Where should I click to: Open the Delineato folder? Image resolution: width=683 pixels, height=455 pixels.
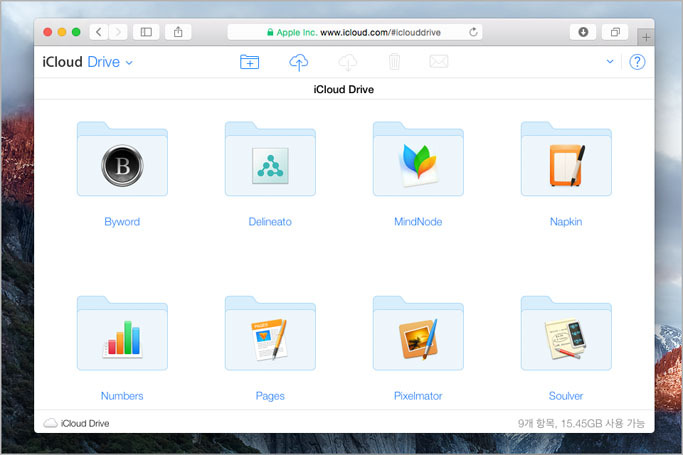(270, 159)
